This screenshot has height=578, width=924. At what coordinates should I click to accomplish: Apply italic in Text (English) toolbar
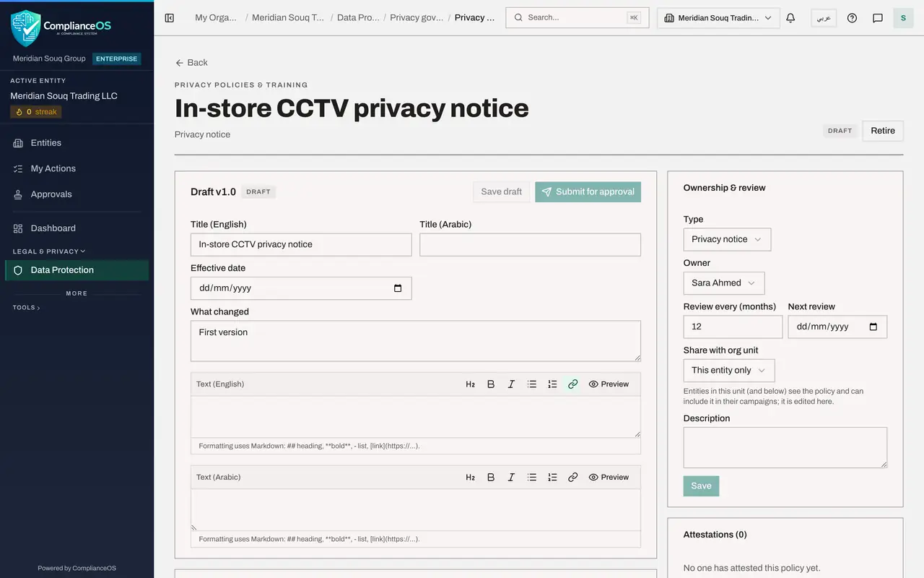point(511,384)
